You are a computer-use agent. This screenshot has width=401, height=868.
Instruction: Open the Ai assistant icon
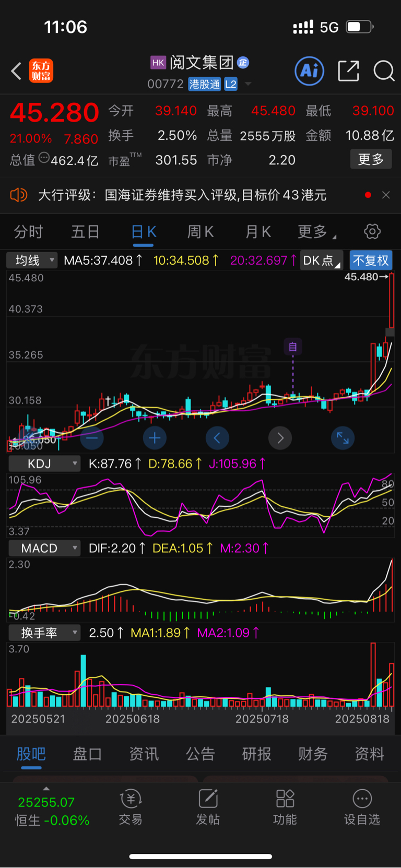310,71
